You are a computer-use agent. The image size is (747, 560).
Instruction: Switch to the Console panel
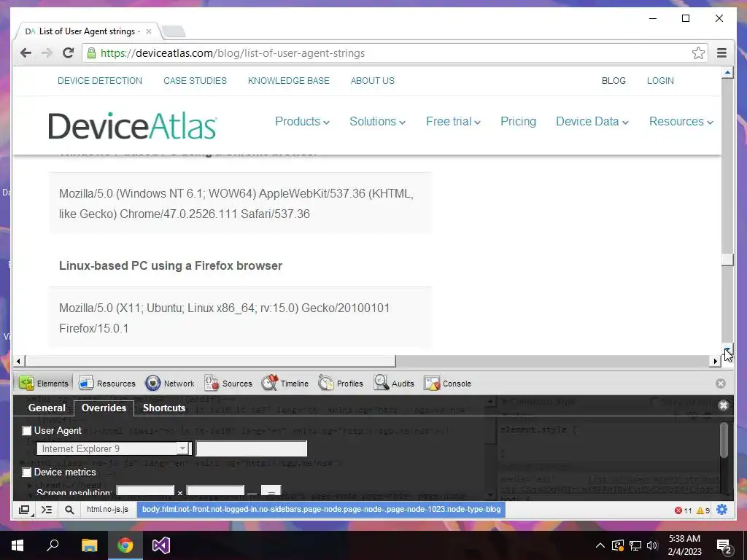coord(447,384)
